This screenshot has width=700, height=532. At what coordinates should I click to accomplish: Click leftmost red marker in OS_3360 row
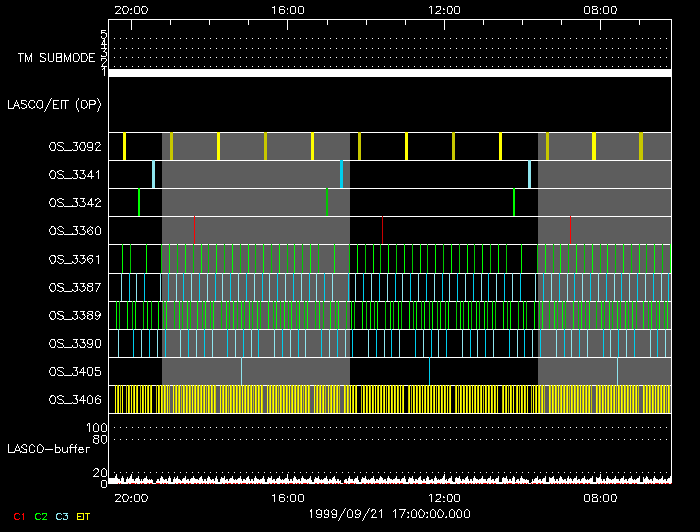pos(194,229)
